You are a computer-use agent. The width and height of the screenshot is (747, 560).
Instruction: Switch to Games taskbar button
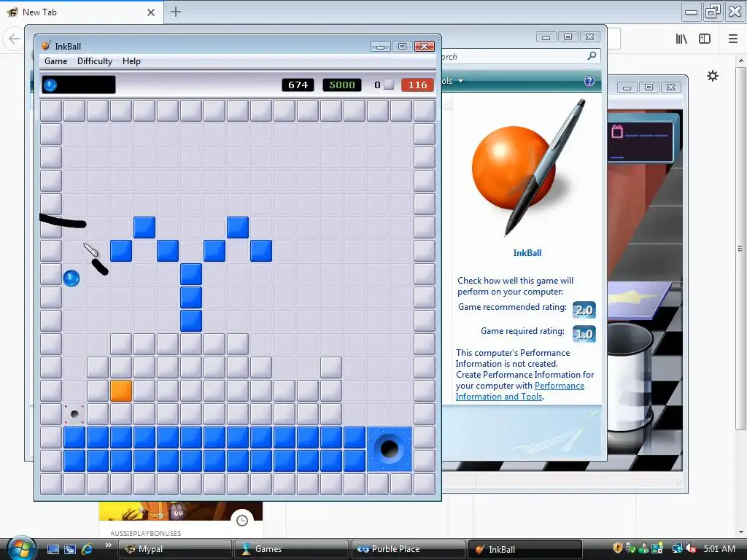pyautogui.click(x=291, y=549)
